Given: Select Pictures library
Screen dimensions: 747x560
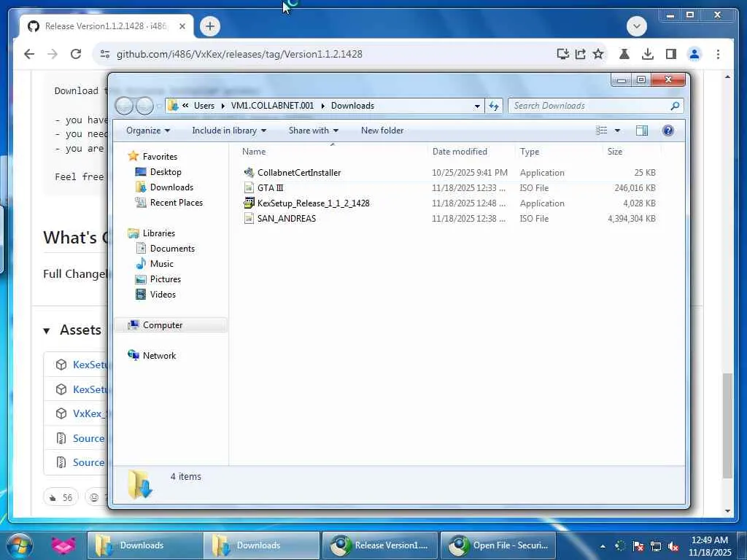Looking at the screenshot, I should (166, 279).
